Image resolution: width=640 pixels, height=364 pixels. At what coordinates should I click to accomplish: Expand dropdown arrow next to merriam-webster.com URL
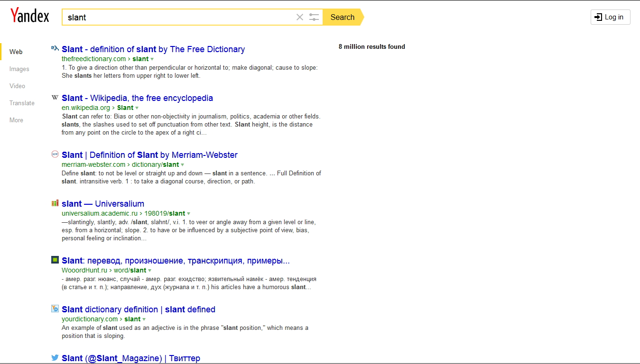(x=183, y=165)
